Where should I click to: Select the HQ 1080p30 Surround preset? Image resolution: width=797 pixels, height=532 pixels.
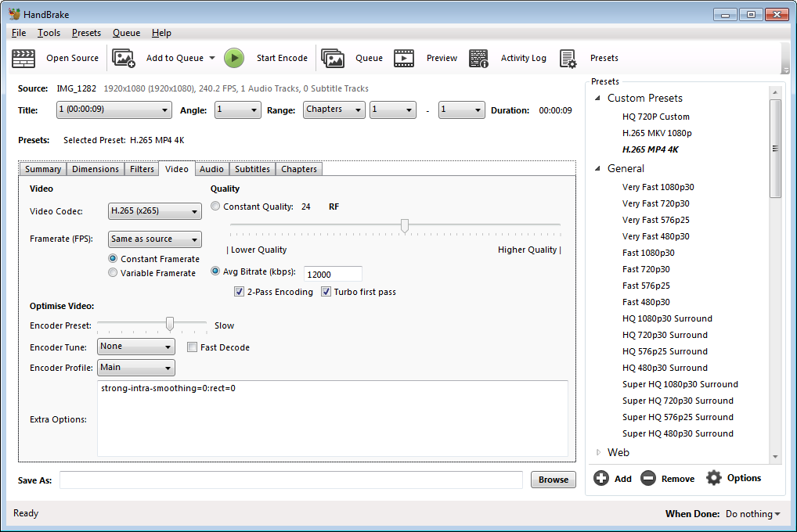click(667, 318)
